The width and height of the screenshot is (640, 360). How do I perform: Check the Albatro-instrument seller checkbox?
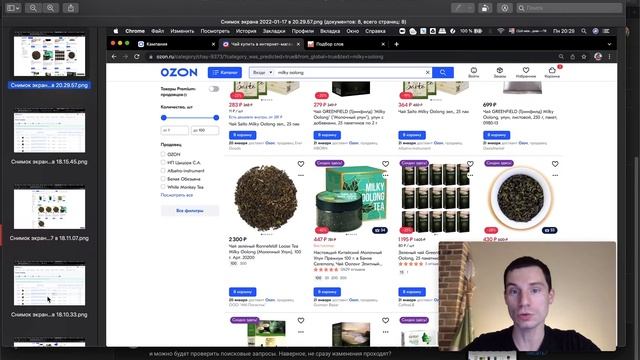tap(163, 171)
